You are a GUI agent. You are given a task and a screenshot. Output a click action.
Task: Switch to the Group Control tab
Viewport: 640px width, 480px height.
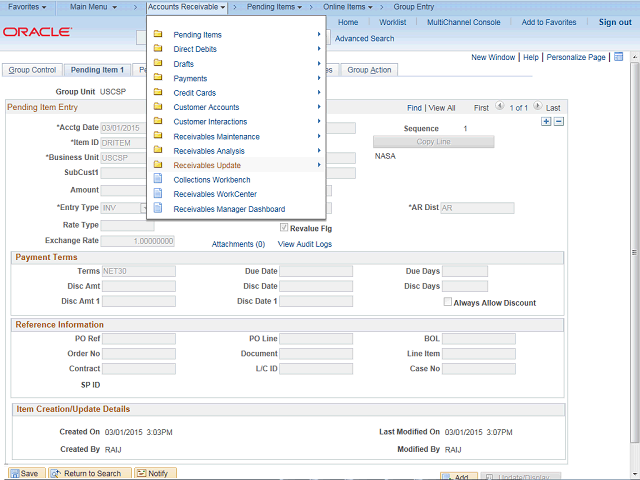click(32, 70)
